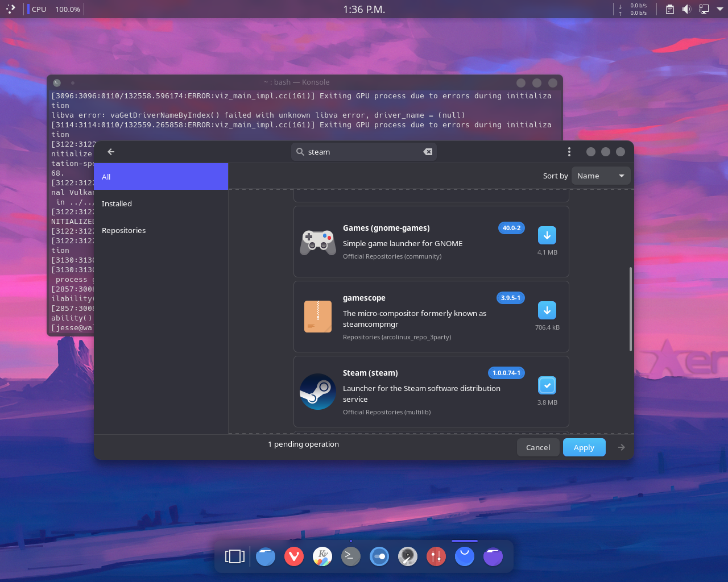The height and width of the screenshot is (582, 728).
Task: Open the Repositories section
Action: tap(161, 230)
